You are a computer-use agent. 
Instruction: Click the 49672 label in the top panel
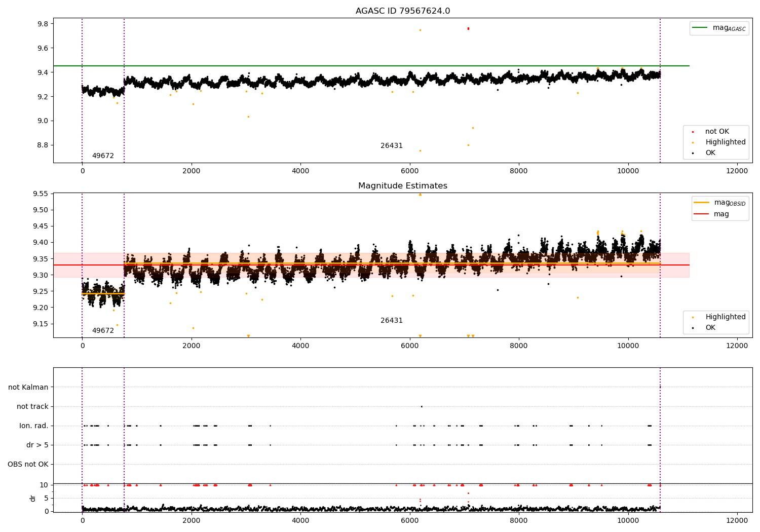103,156
